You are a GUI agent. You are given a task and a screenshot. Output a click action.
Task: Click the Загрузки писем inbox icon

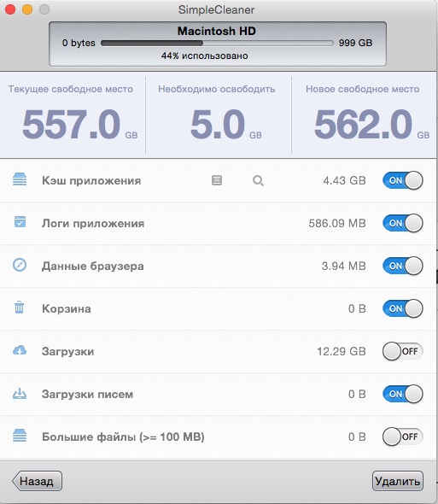tap(20, 394)
